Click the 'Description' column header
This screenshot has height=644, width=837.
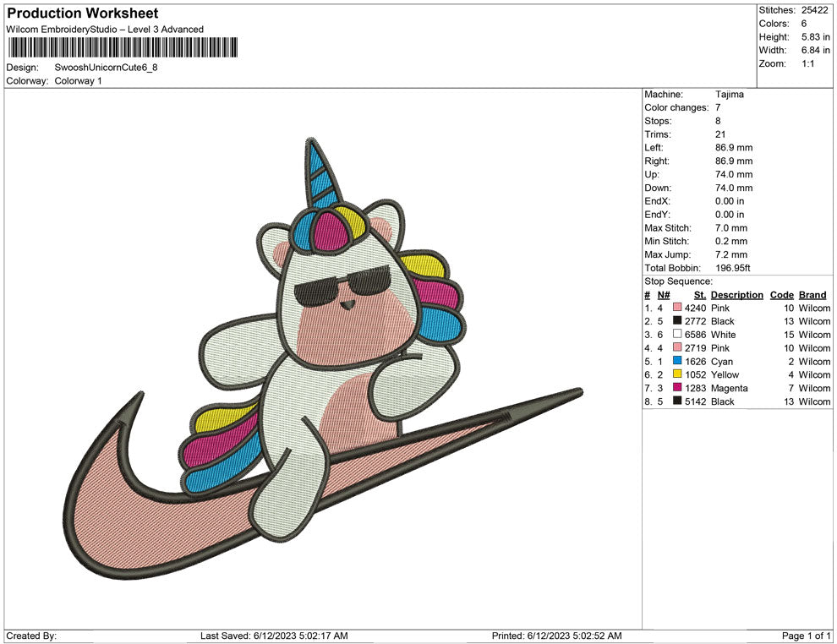[736, 294]
